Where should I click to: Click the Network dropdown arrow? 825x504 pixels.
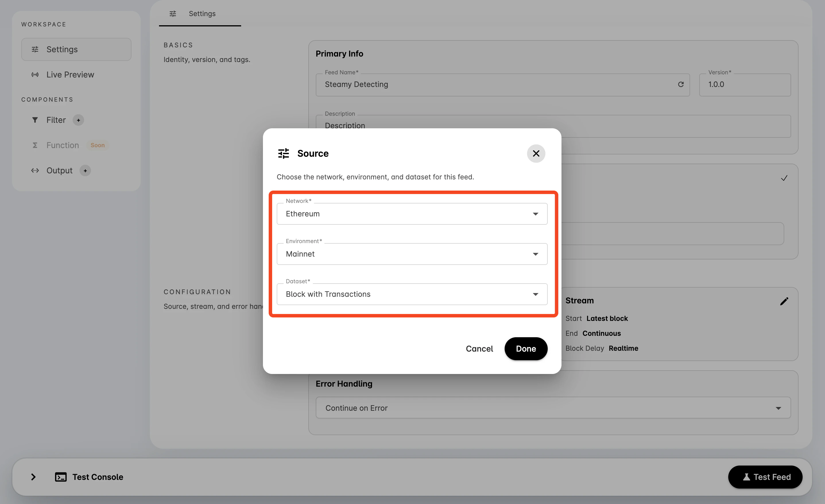(535, 214)
